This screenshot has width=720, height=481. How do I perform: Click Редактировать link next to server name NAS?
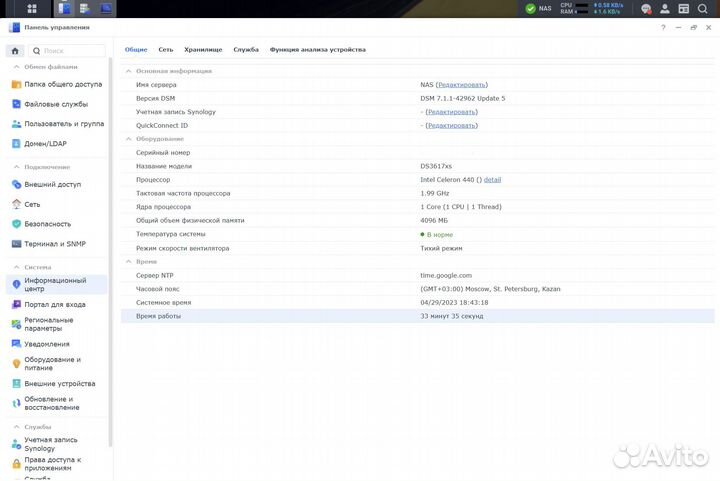tap(462, 85)
